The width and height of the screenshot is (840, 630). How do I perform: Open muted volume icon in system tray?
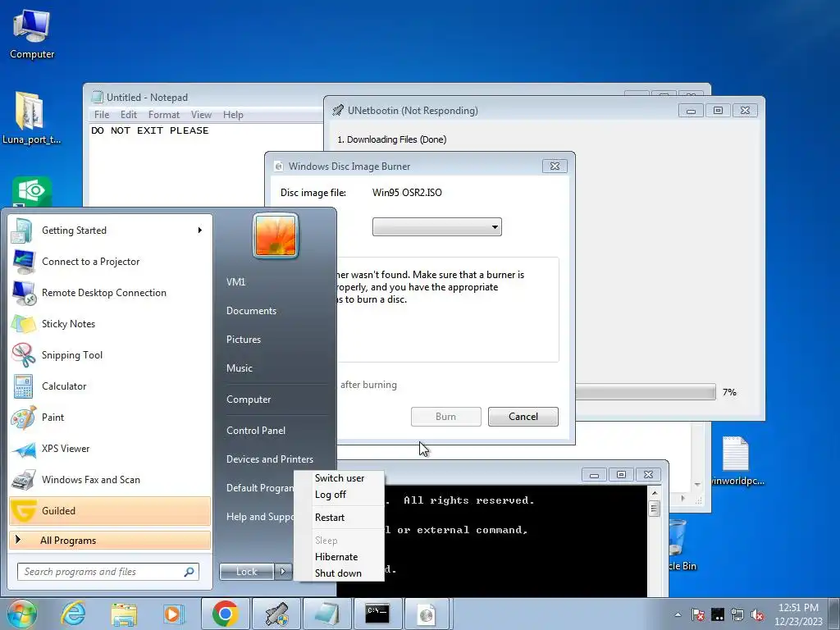point(757,614)
